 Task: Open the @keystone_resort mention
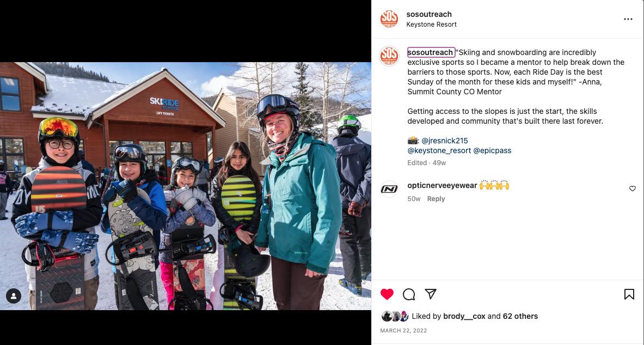click(439, 150)
